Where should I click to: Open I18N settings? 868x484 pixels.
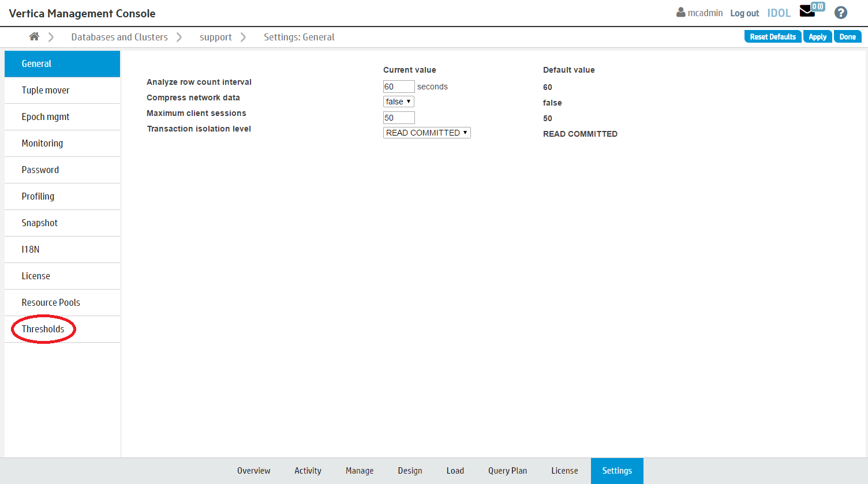coord(62,249)
